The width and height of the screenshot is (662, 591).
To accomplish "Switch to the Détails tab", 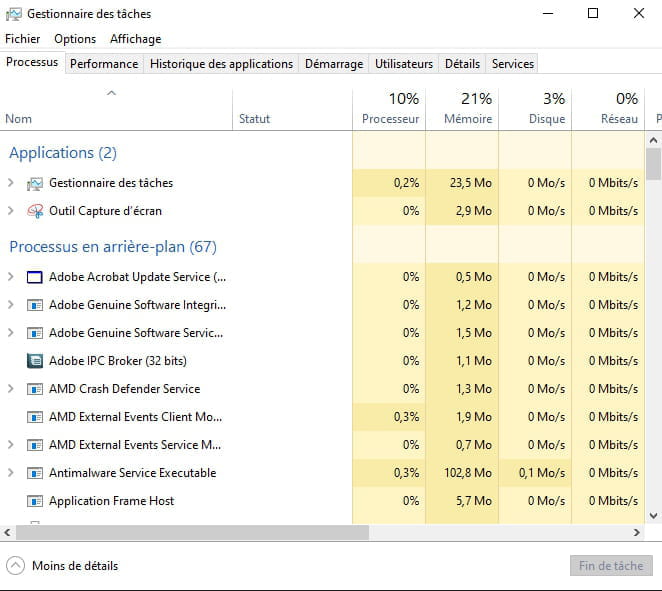I will (x=462, y=64).
